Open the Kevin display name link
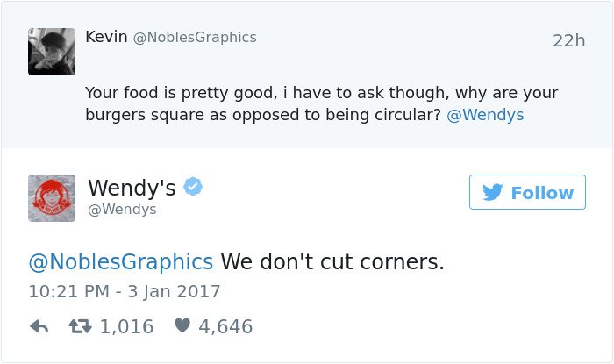The height and width of the screenshot is (364, 614). [x=105, y=37]
